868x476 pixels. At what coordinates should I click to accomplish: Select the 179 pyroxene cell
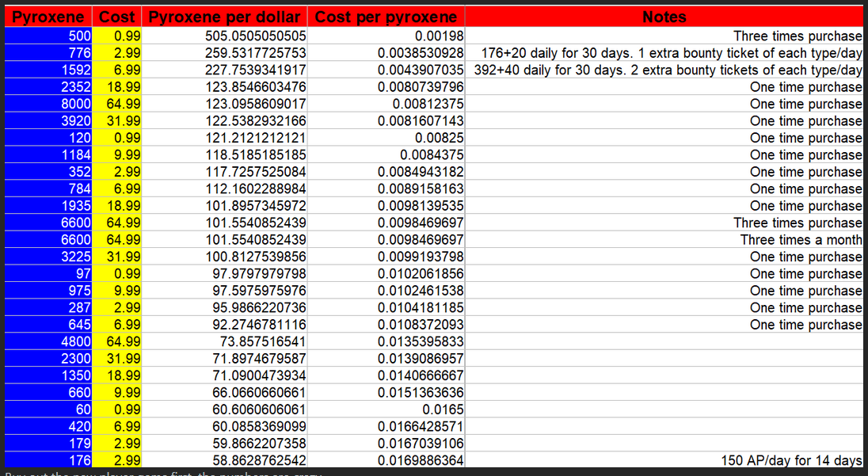[48, 444]
